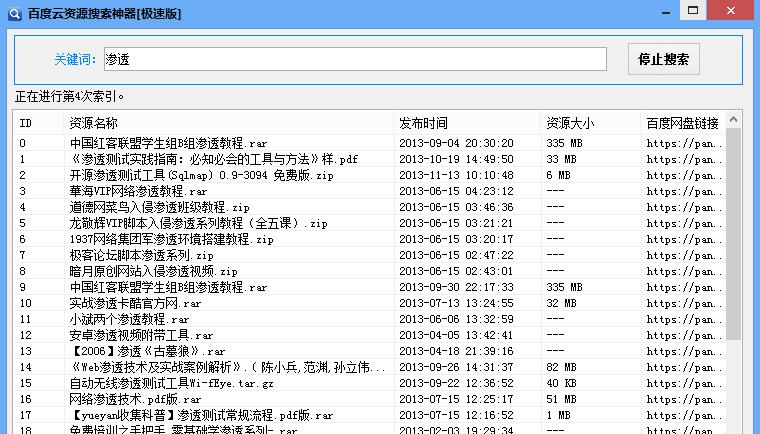Select row 开源渗透测试工具(Sqlmap) 0.9-3094 免费版.zip
Screen dimensions: 760x434
[370, 175]
